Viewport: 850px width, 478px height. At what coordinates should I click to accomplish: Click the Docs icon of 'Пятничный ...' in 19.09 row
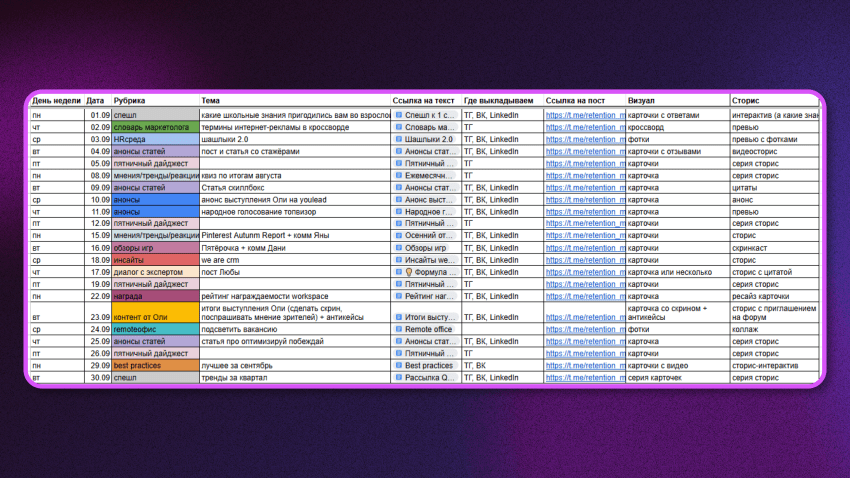(399, 284)
